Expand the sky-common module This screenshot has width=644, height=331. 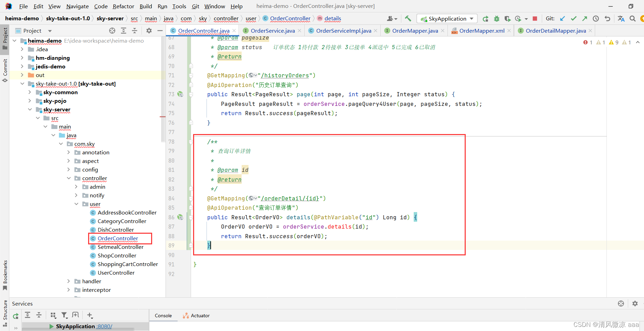tap(30, 92)
